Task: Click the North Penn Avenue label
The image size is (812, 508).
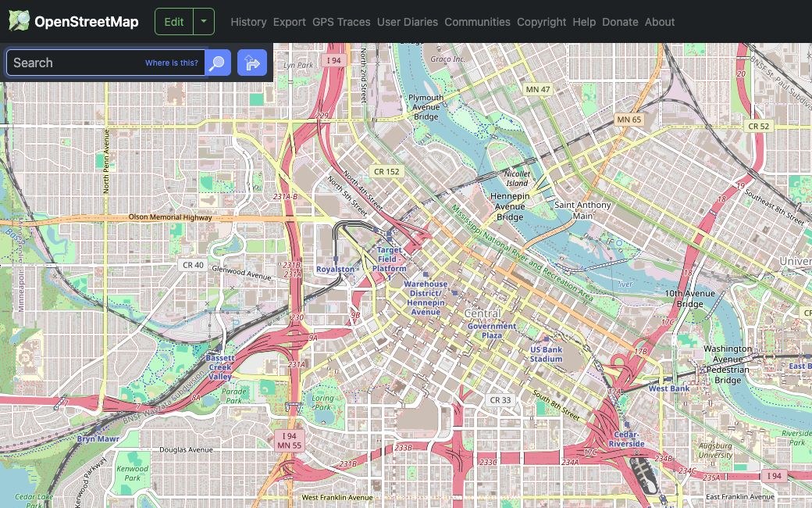Action: (106, 161)
